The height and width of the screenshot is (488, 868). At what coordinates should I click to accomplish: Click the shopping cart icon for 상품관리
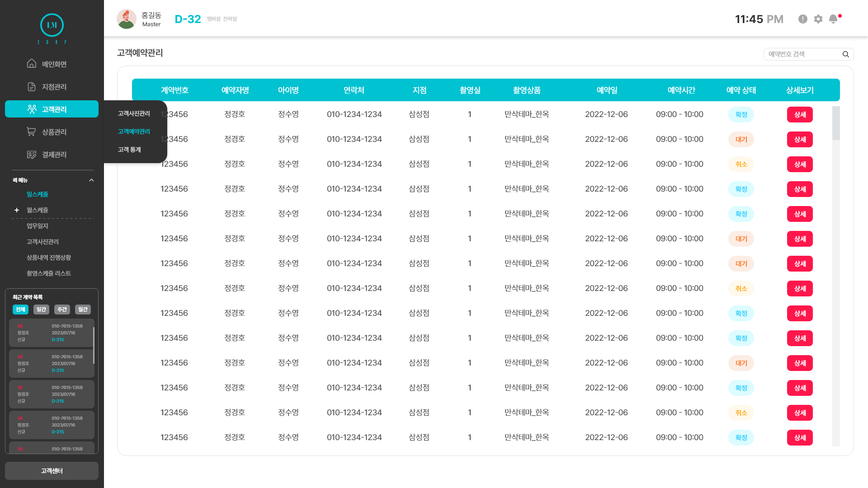[31, 131]
